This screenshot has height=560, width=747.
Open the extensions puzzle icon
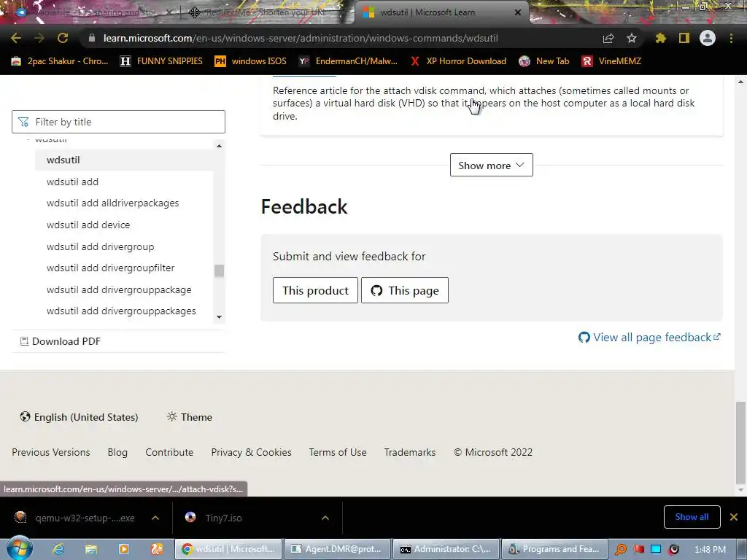pos(660,38)
